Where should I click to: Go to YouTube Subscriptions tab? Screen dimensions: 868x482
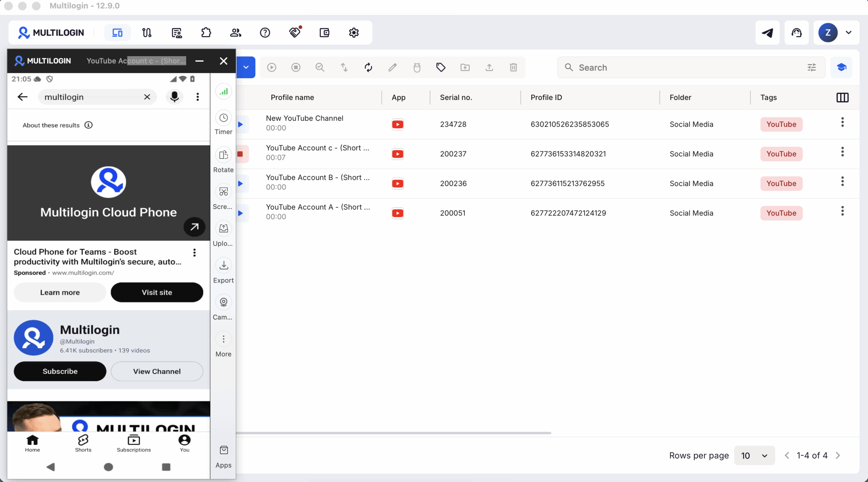[134, 444]
